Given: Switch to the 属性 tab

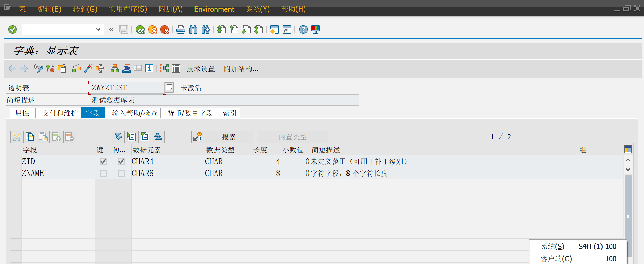Looking at the screenshot, I should coord(22,113).
